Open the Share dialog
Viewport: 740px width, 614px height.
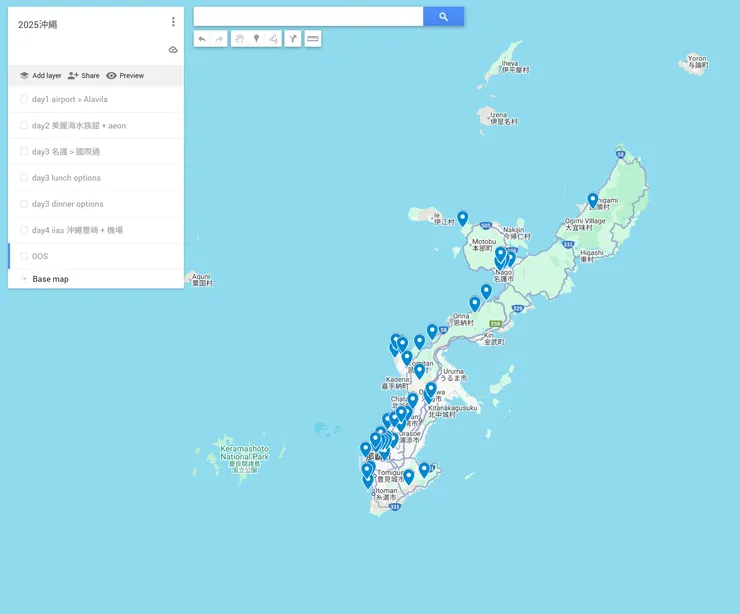click(x=84, y=76)
